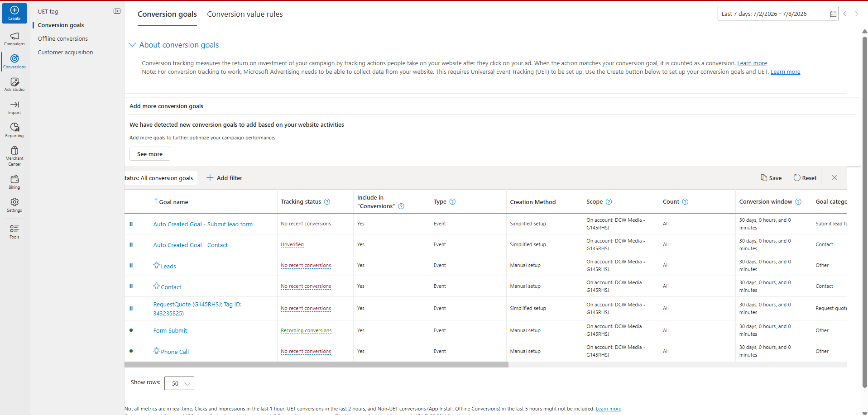Open Reporting from the sidebar
This screenshot has height=415, width=868.
[14, 130]
